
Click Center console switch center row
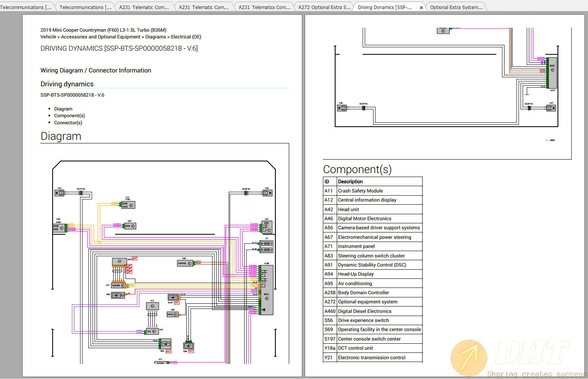coord(373,339)
